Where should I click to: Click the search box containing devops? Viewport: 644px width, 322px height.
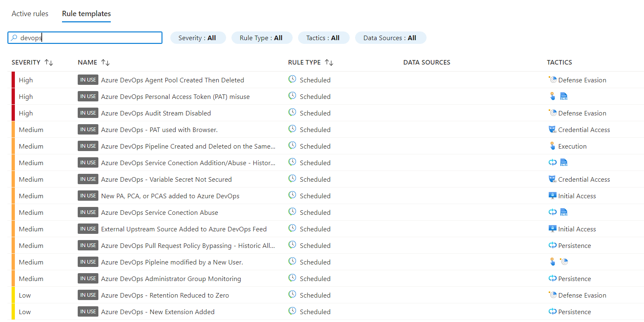(85, 38)
